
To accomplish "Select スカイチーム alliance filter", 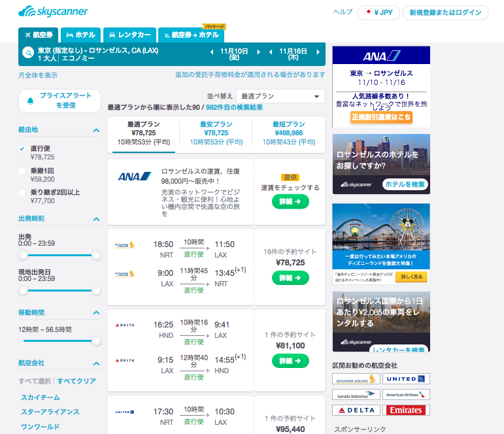I will [x=41, y=397].
